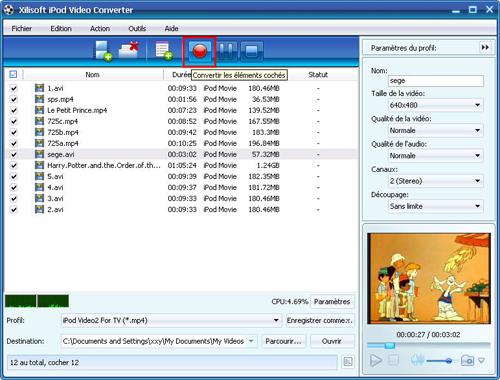Screen dimensions: 500x380
Task: Uncheck the 725c.mp4 checkbox
Action: [x=14, y=121]
